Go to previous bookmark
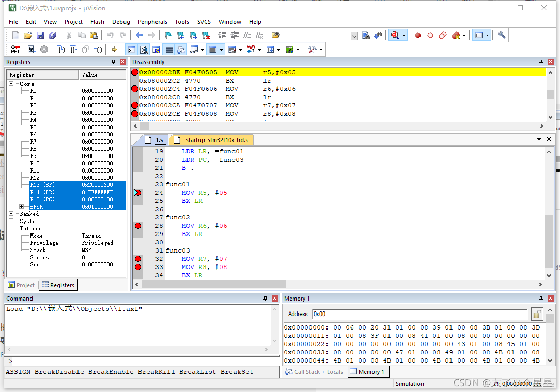560x392 pixels. [x=181, y=35]
